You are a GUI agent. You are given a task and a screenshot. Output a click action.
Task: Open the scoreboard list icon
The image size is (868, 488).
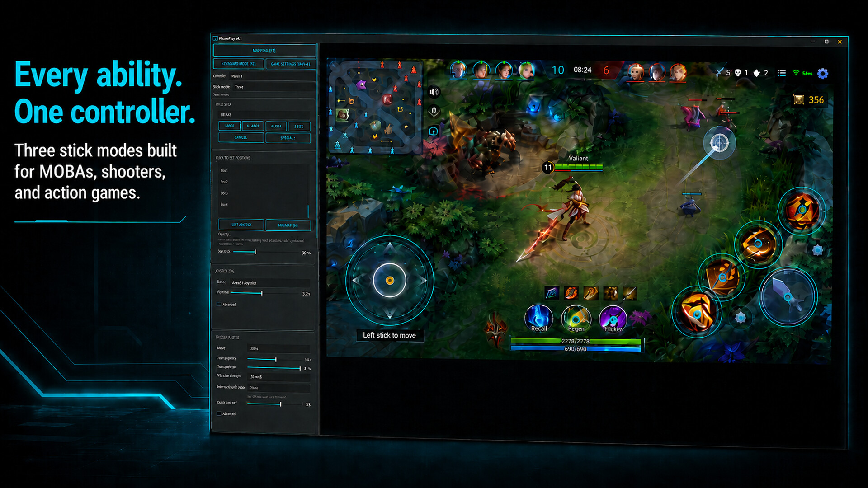click(782, 73)
